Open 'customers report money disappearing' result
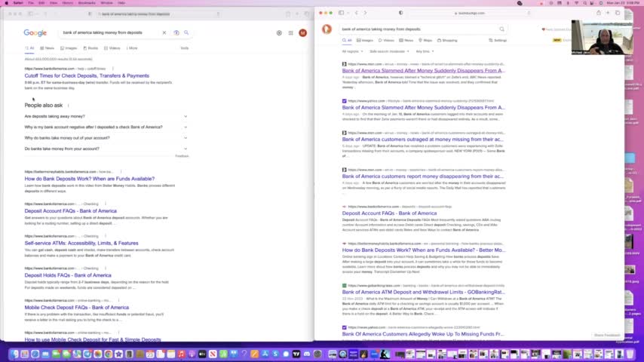Screen dimensions: 644x362 click(423, 176)
